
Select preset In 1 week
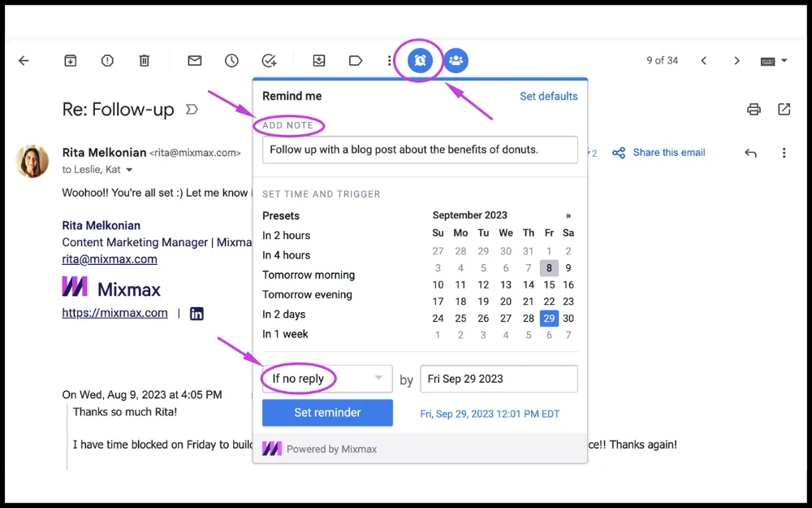coord(285,334)
